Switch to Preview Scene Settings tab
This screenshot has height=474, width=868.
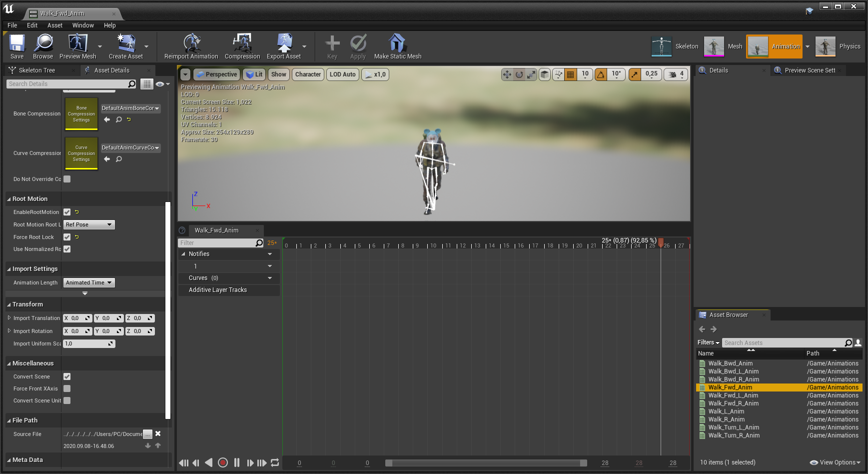click(810, 70)
